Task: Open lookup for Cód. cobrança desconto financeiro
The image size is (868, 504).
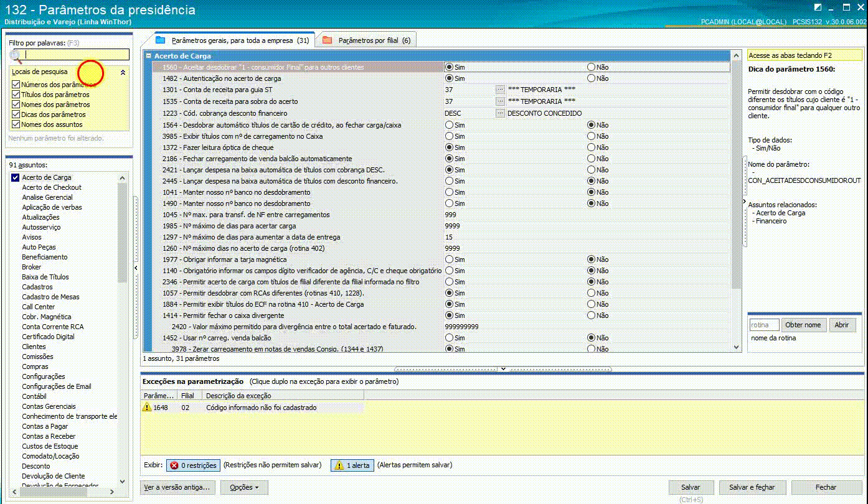Action: (x=500, y=113)
